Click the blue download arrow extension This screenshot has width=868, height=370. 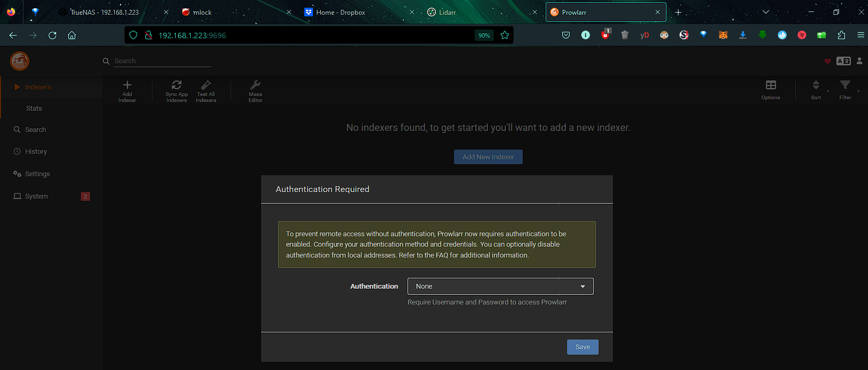(x=743, y=35)
